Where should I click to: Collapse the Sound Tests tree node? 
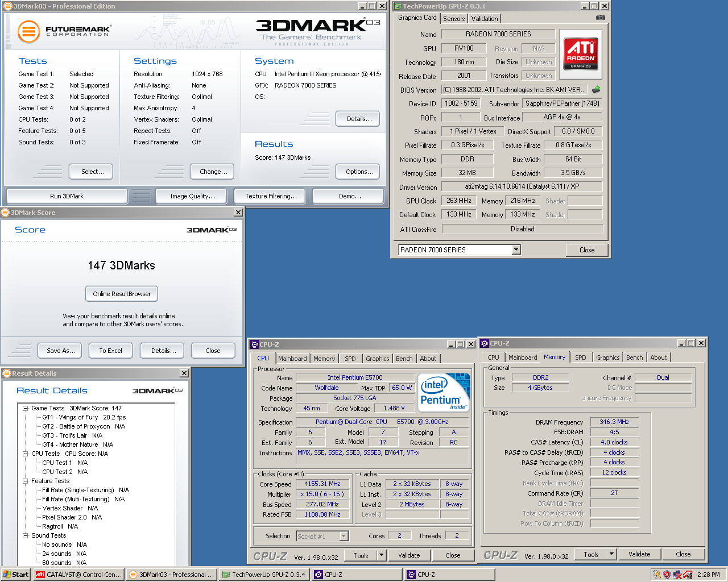pos(26,535)
